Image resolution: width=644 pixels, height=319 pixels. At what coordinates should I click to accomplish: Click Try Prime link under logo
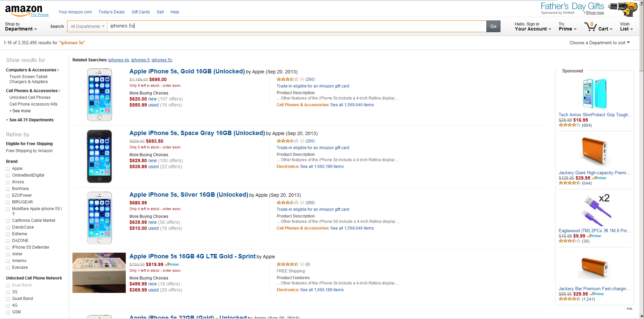tap(39, 15)
